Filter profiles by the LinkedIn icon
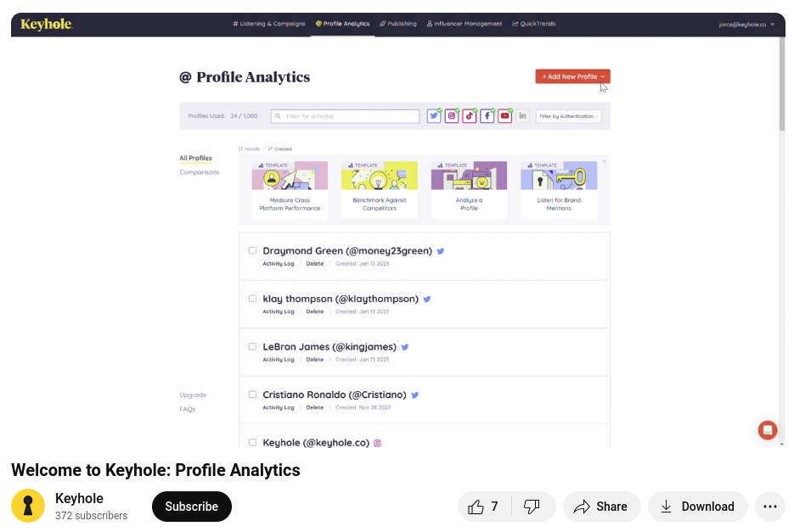 522,116
